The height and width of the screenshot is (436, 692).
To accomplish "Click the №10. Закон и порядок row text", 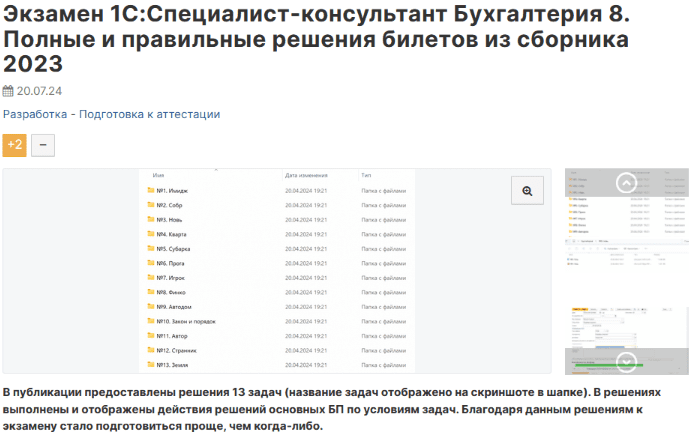I will pyautogui.click(x=186, y=322).
